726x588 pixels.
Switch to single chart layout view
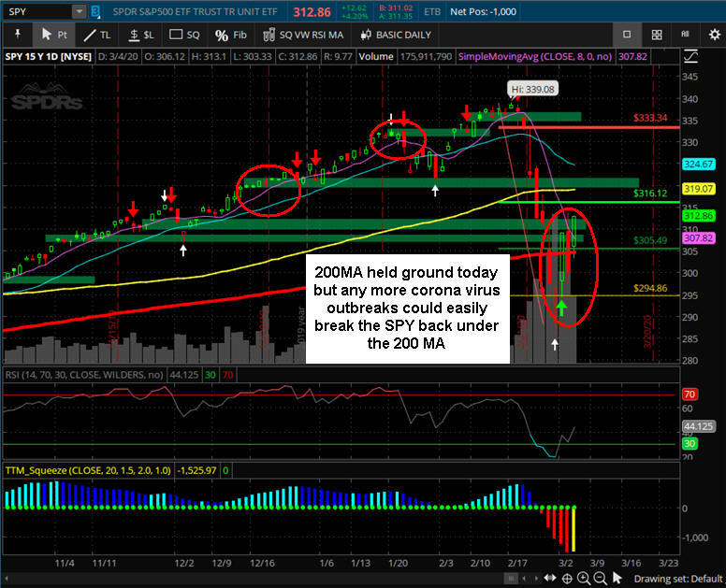coord(628,35)
